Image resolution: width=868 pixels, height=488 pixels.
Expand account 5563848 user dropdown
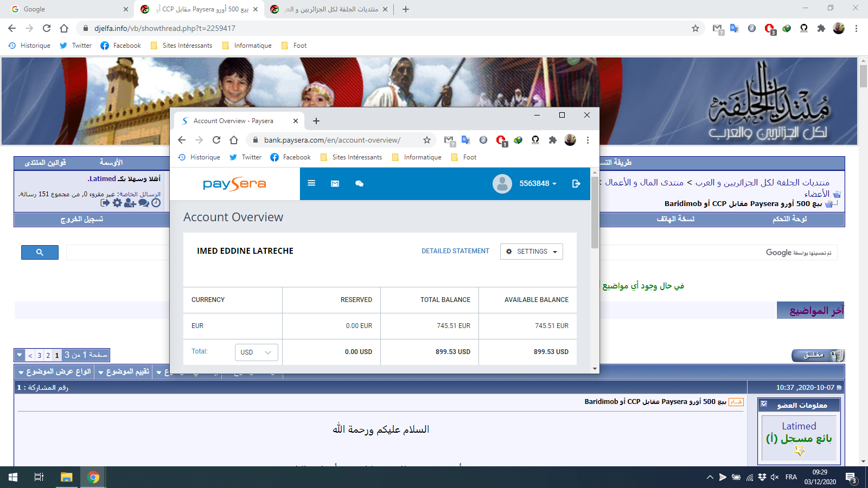pyautogui.click(x=538, y=184)
